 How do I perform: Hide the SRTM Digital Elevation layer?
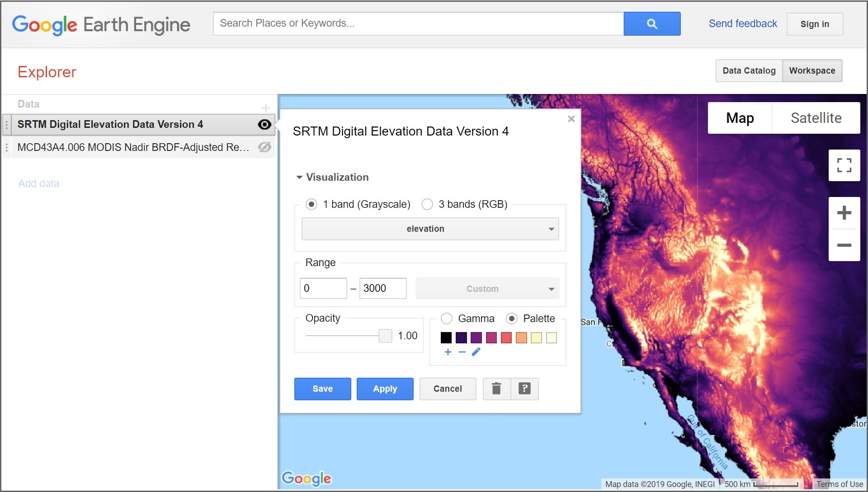(264, 124)
